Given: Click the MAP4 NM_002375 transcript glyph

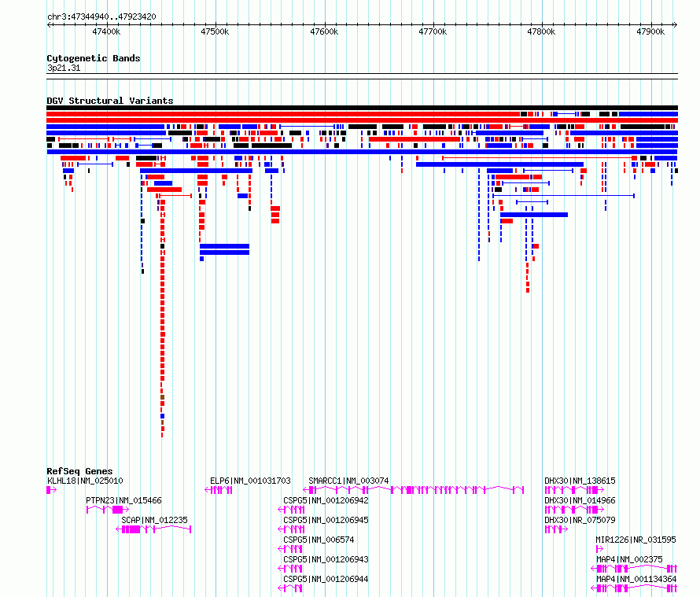Looking at the screenshot, I should (x=634, y=569).
